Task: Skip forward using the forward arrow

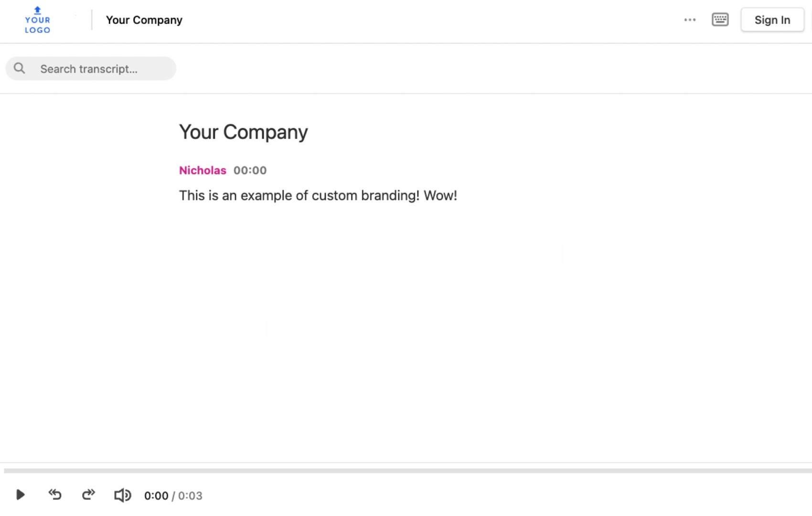Action: tap(88, 494)
